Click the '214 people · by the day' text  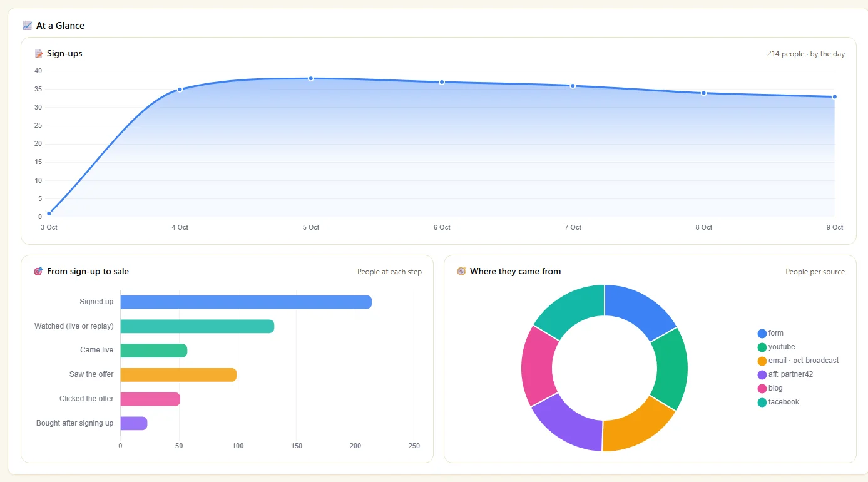(806, 54)
